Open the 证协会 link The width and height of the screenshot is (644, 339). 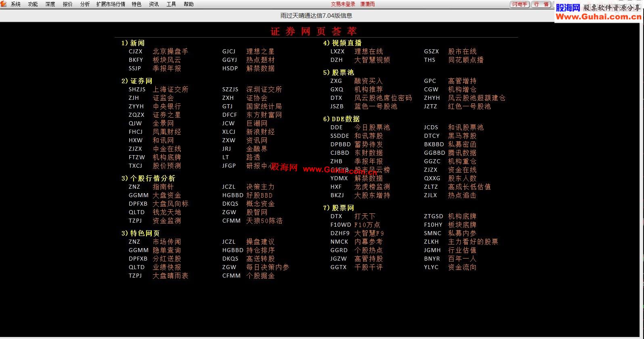pos(257,98)
